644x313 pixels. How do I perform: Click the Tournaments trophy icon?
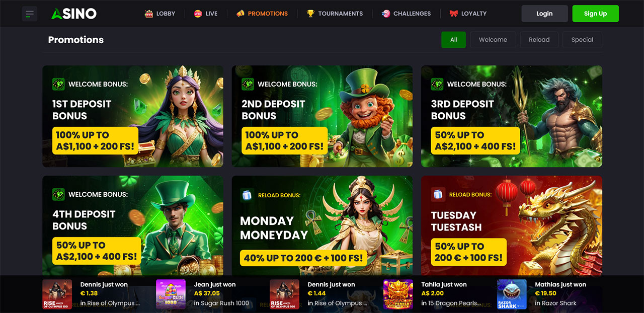[310, 14]
